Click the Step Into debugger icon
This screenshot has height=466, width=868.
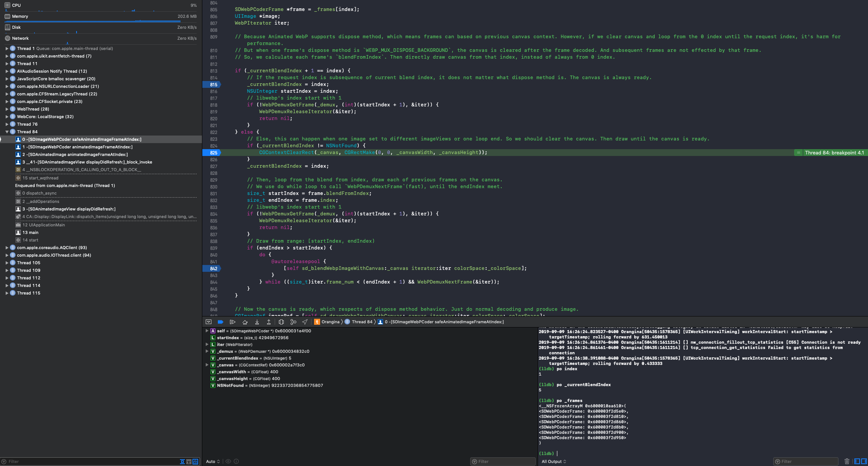coord(257,321)
